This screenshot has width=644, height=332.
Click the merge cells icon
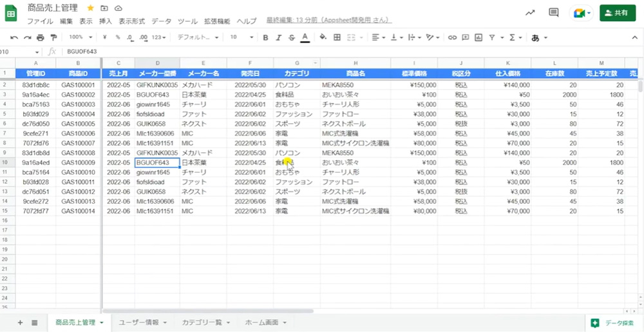351,37
